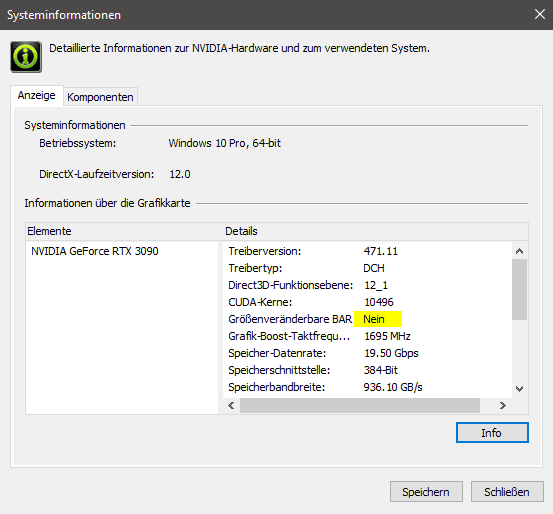Click the DirectX value 12.0
This screenshot has height=514, width=553.
click(180, 174)
